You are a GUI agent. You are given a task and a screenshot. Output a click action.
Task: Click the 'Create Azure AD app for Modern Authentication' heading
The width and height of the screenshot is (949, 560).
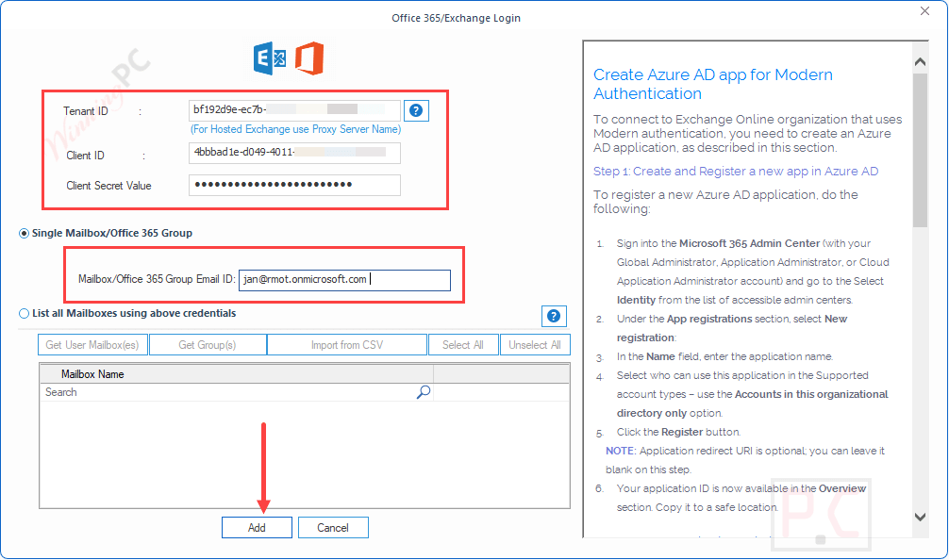(x=713, y=84)
